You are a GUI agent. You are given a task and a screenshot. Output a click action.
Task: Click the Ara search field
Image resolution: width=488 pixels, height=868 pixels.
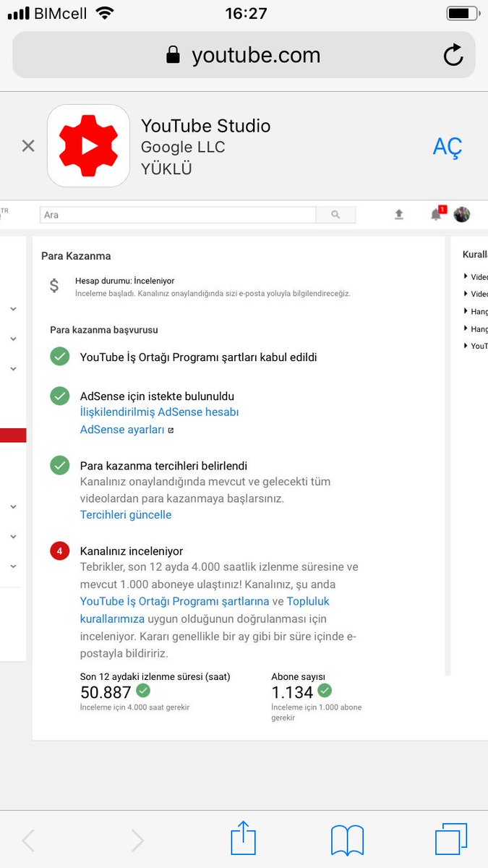click(178, 215)
